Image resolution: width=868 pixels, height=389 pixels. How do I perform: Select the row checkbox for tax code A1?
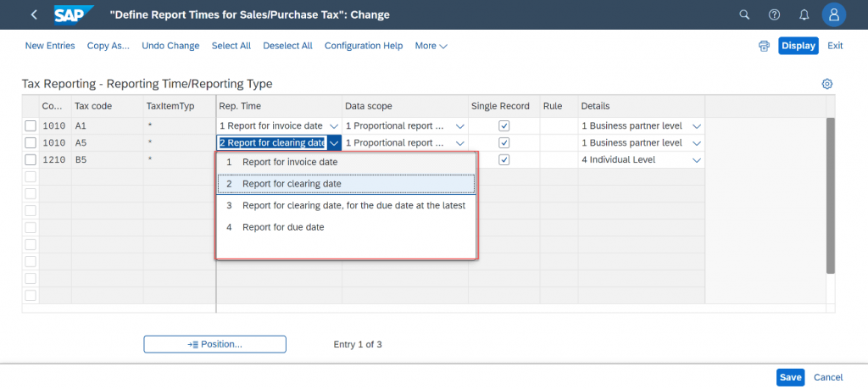coord(31,126)
